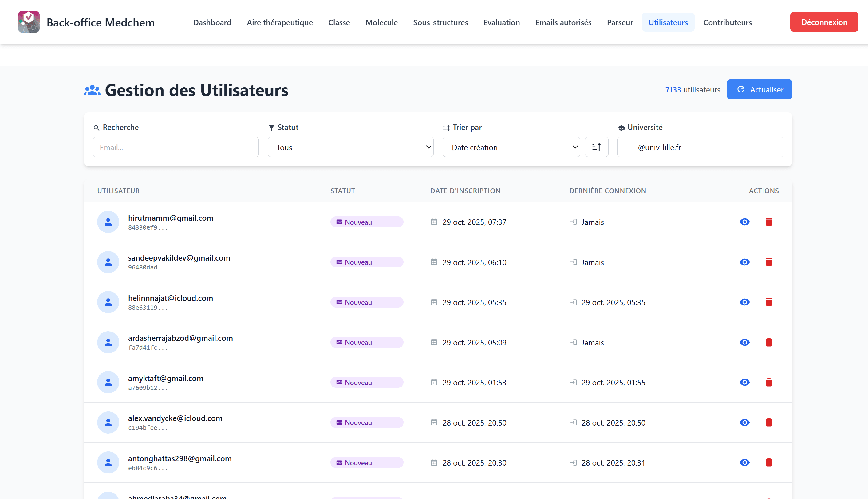Click avatar icon of amyktaft@gmail.com
This screenshot has height=499, width=868.
pos(108,382)
